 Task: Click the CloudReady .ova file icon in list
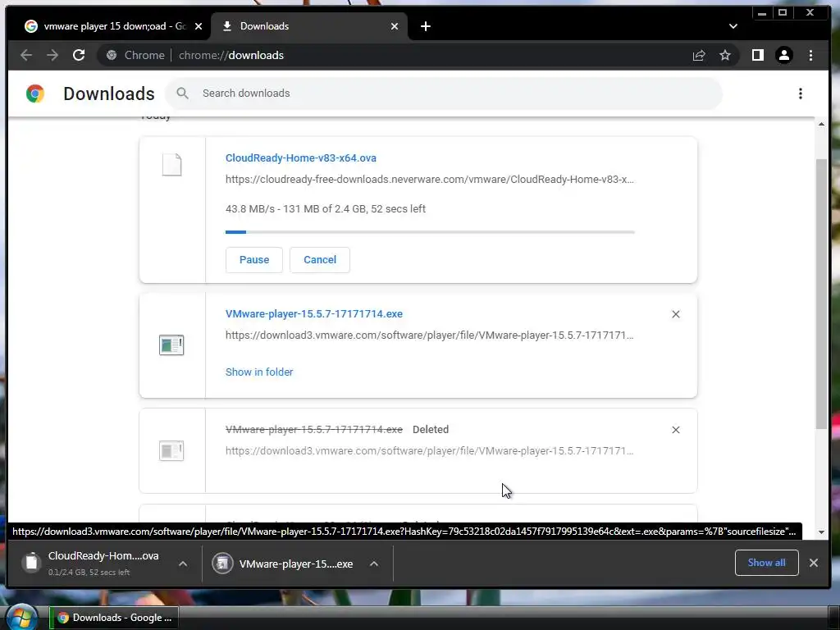(172, 164)
